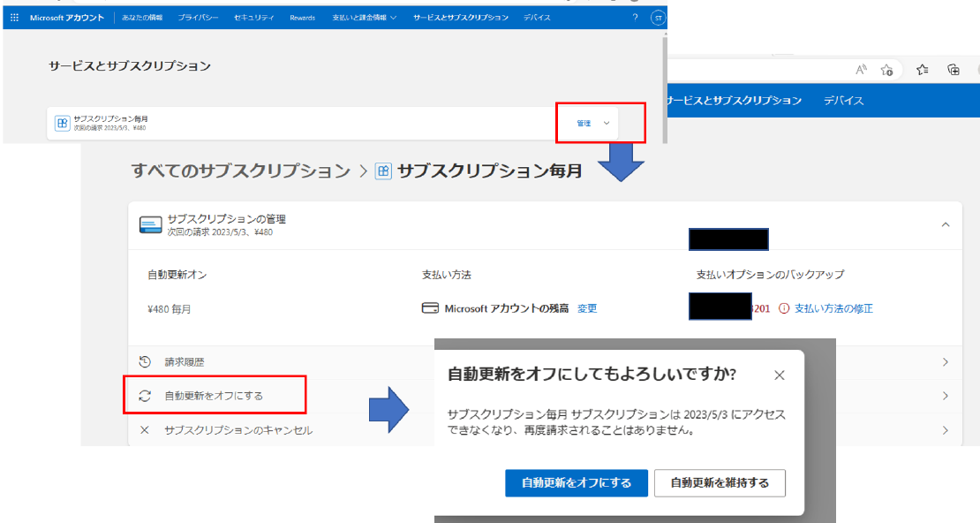980x523 pixels.
Task: Expand the 支払いと課金情報 dropdown menu
Action: click(365, 18)
